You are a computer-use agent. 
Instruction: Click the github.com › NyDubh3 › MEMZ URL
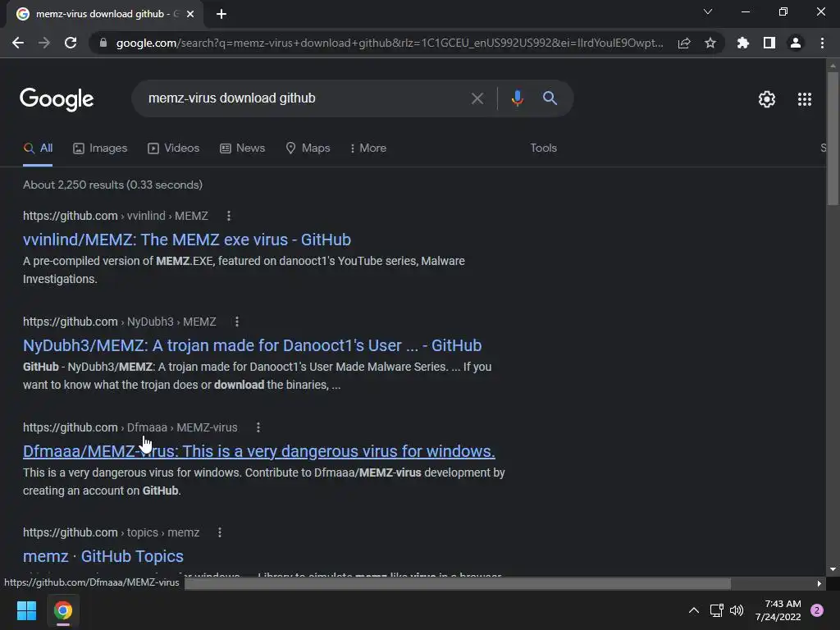tap(120, 322)
